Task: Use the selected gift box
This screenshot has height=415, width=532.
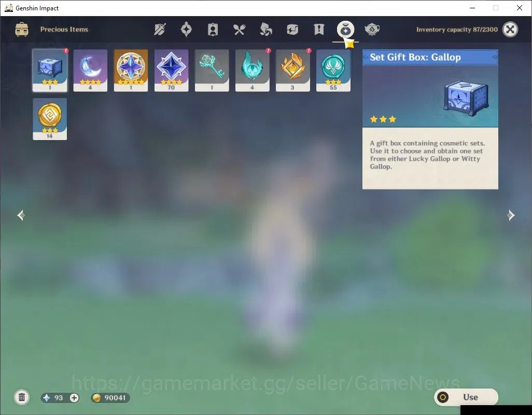Action: click(466, 397)
